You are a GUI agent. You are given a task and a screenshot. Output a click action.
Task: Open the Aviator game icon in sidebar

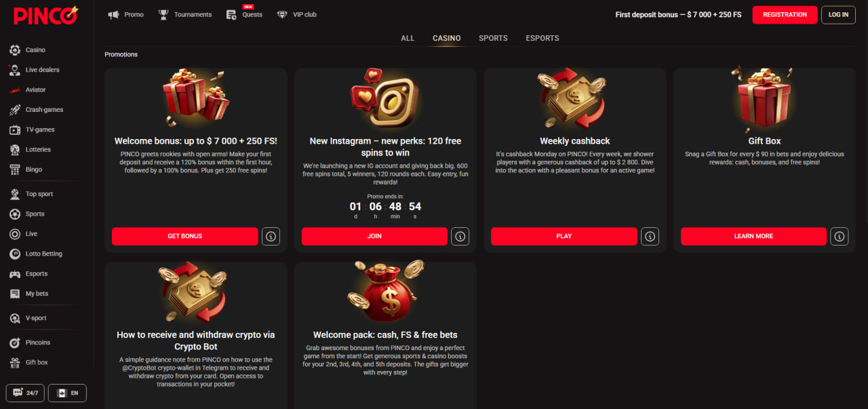(14, 90)
